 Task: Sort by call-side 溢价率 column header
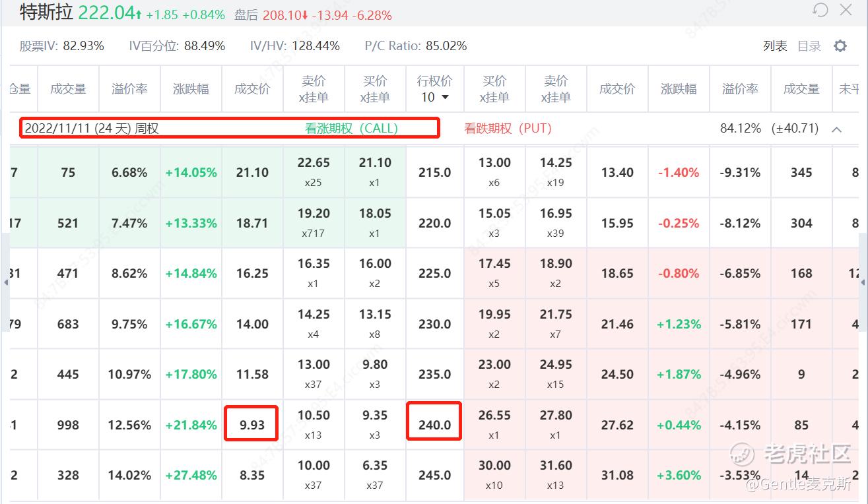click(129, 89)
